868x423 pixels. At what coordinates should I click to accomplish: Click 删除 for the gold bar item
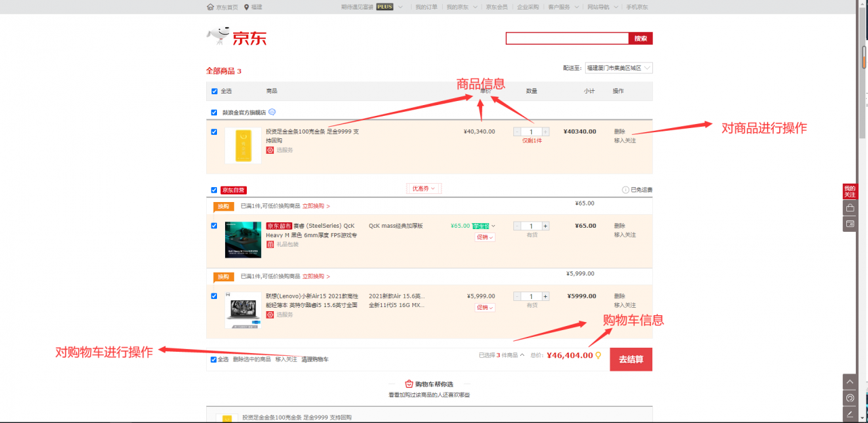(x=620, y=132)
